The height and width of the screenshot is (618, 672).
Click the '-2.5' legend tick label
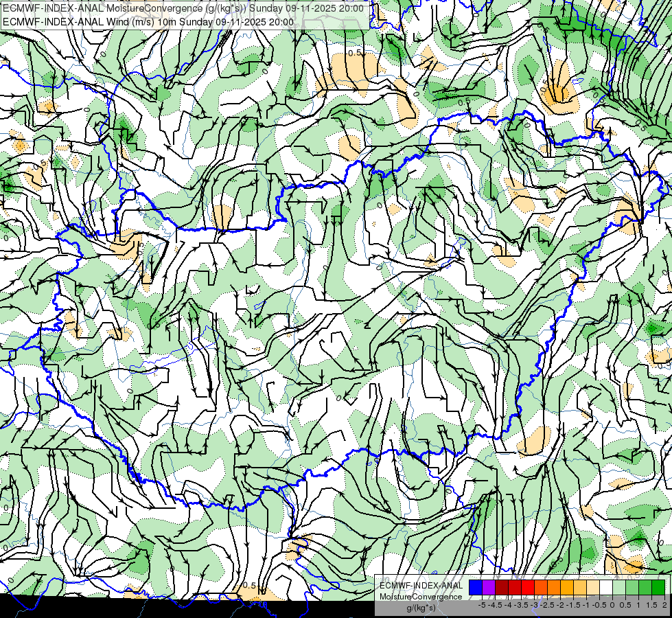pos(547,605)
